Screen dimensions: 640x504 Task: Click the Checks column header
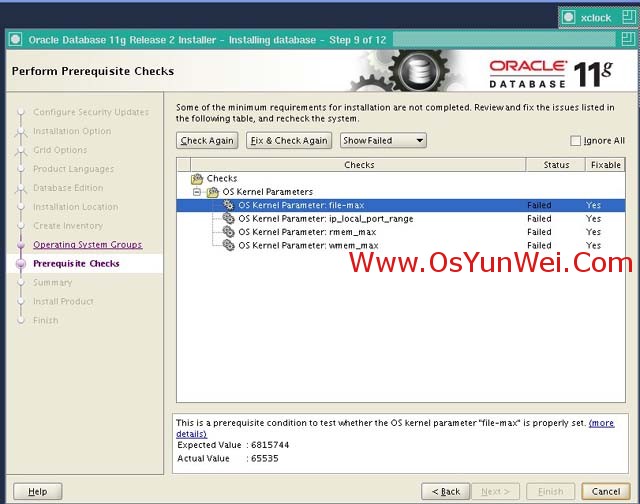[x=358, y=164]
